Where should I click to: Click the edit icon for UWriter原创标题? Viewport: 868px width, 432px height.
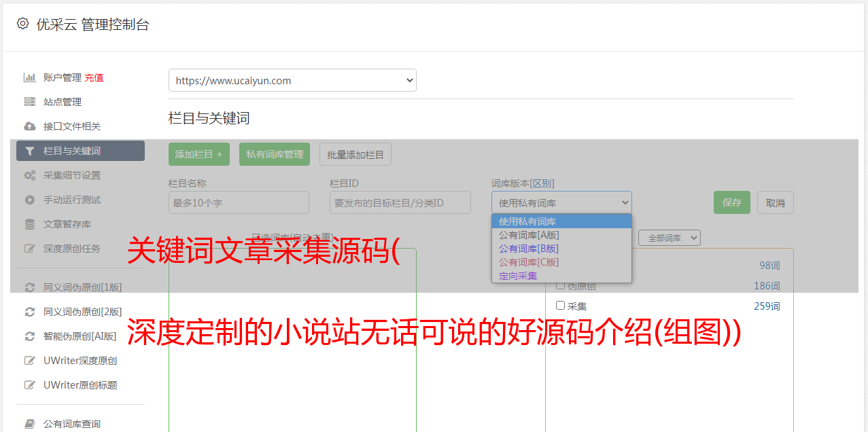tap(29, 385)
